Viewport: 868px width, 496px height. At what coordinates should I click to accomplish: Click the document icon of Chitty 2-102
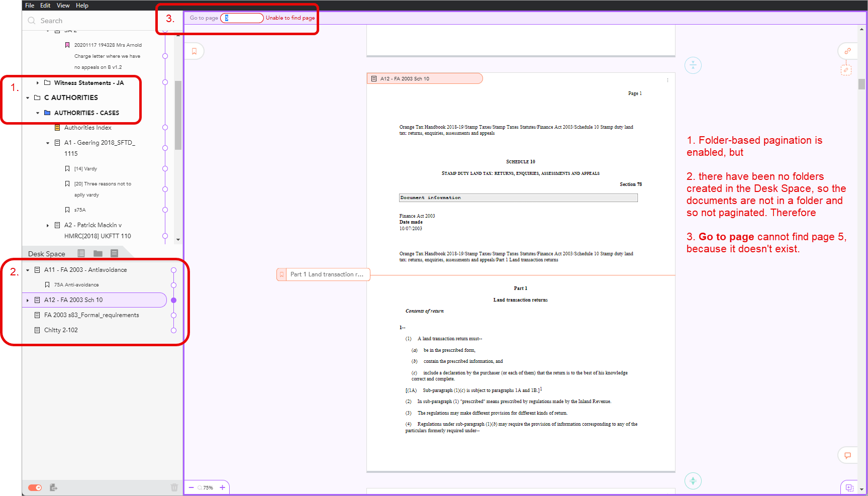[37, 330]
